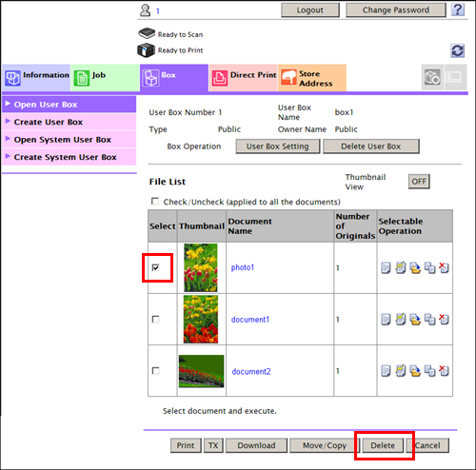
Task: Click the document2 green field thumbnail
Action: pos(201,371)
